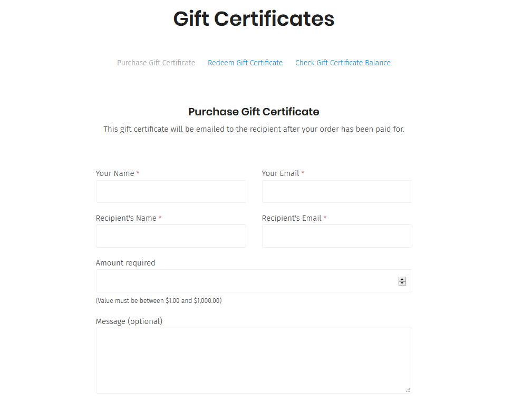Open the Purchase Gift Certificate tab
Screen dimensions: 532x403
[156, 63]
